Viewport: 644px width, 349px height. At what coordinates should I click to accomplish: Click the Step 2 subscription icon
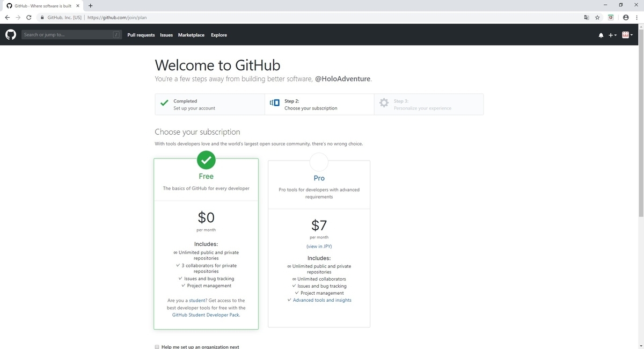(275, 103)
